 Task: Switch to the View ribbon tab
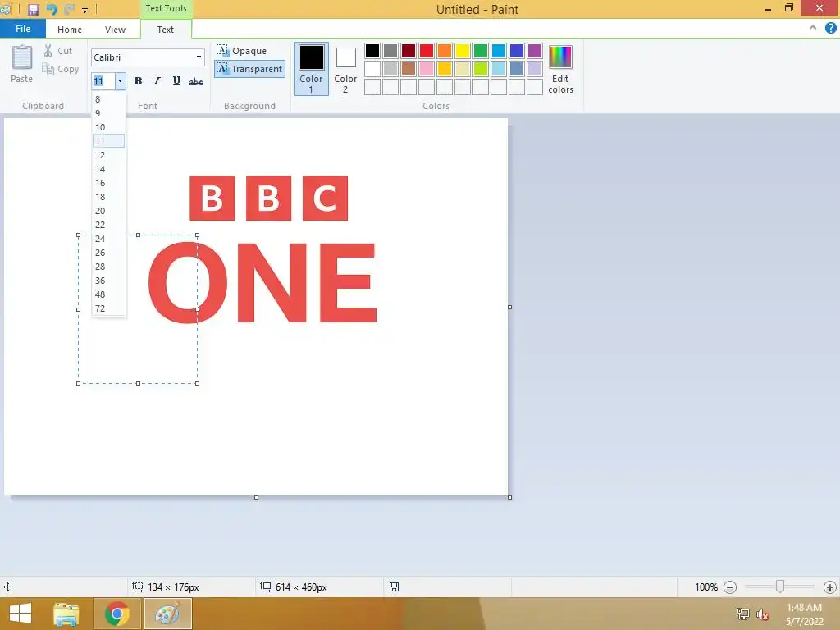click(x=115, y=30)
